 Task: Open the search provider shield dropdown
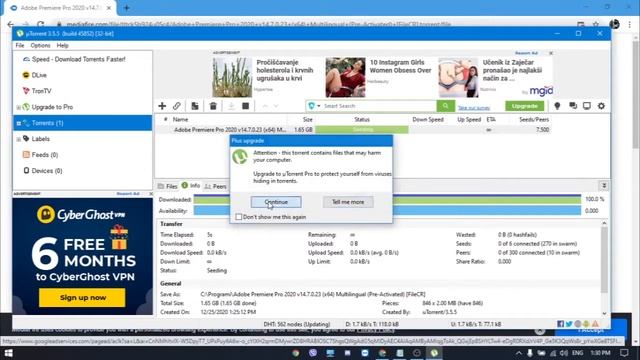coord(314,106)
